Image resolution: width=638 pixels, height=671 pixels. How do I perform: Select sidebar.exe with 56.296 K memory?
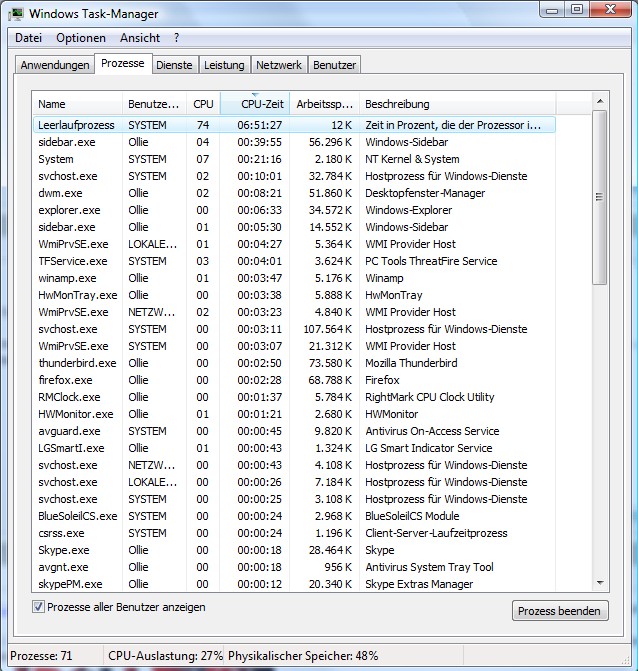(294, 142)
